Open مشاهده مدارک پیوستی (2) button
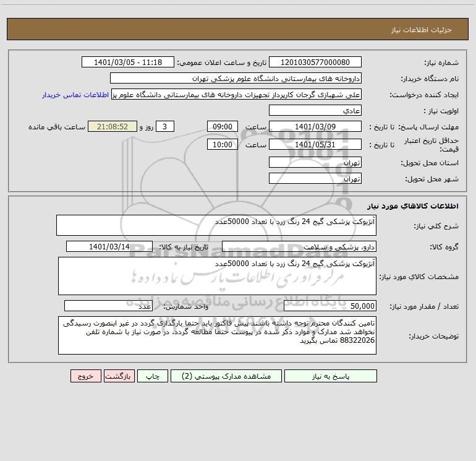Viewport: 476px width, 461px height. pyautogui.click(x=226, y=376)
